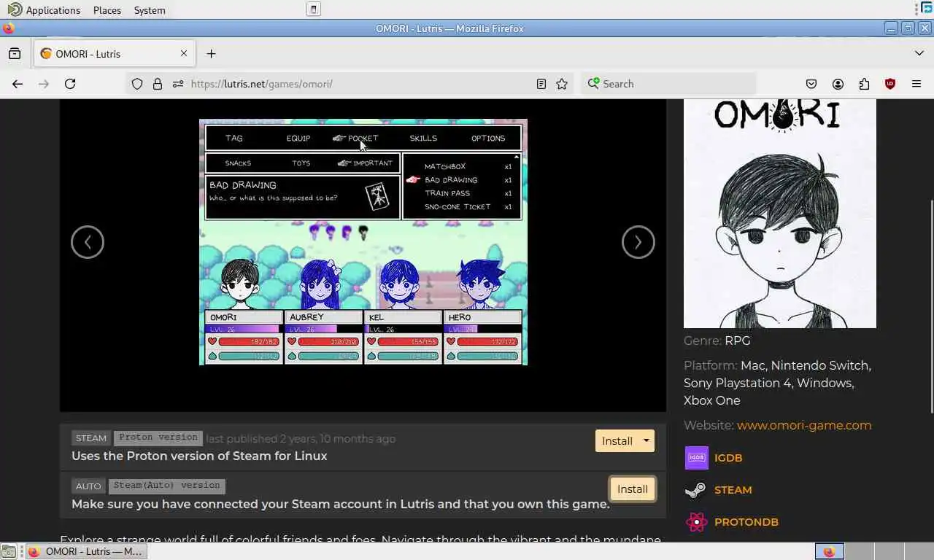Open Firefox application hamburger menu

click(916, 84)
